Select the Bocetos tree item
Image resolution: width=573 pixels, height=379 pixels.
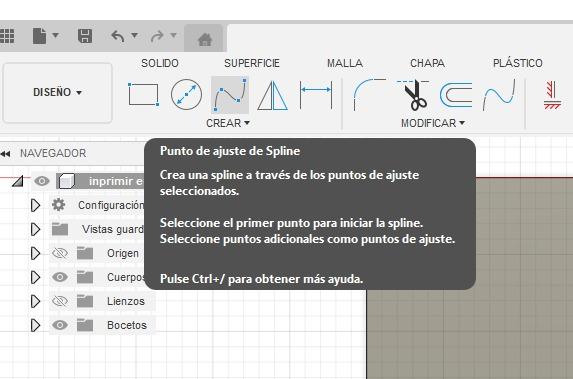(127, 325)
